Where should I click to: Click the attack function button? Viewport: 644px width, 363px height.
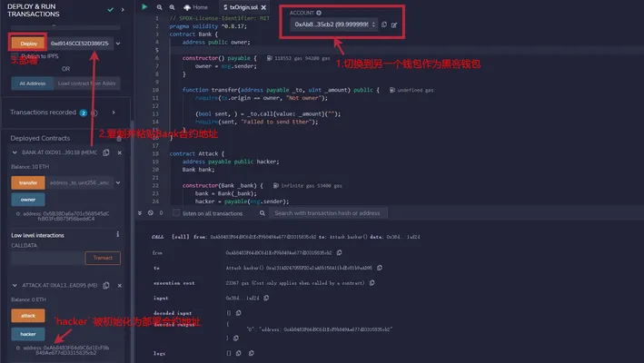(x=28, y=316)
